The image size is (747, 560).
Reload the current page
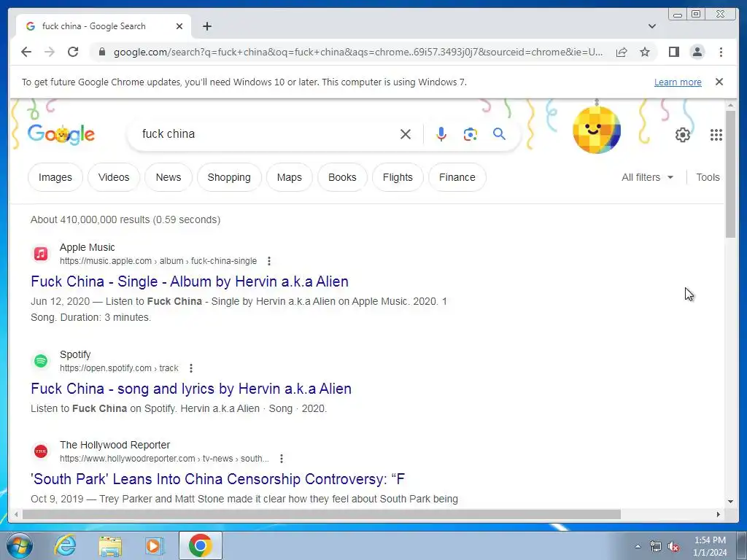click(73, 52)
